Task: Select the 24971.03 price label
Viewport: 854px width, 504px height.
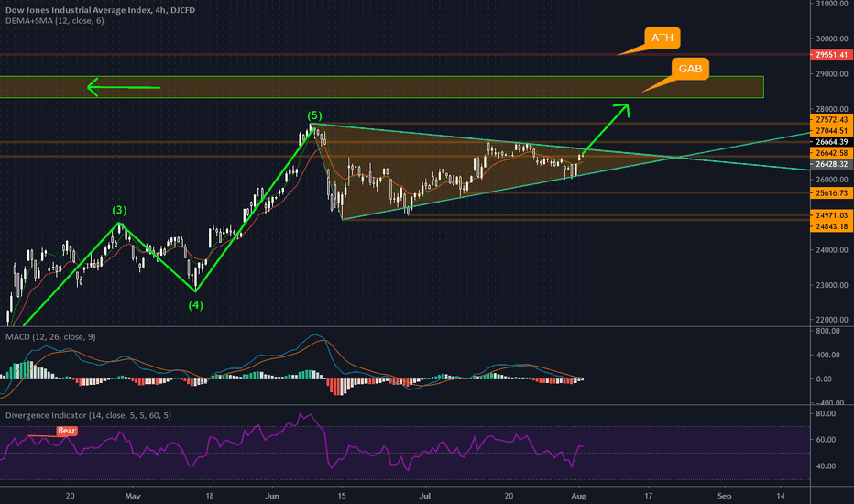Action: (832, 215)
